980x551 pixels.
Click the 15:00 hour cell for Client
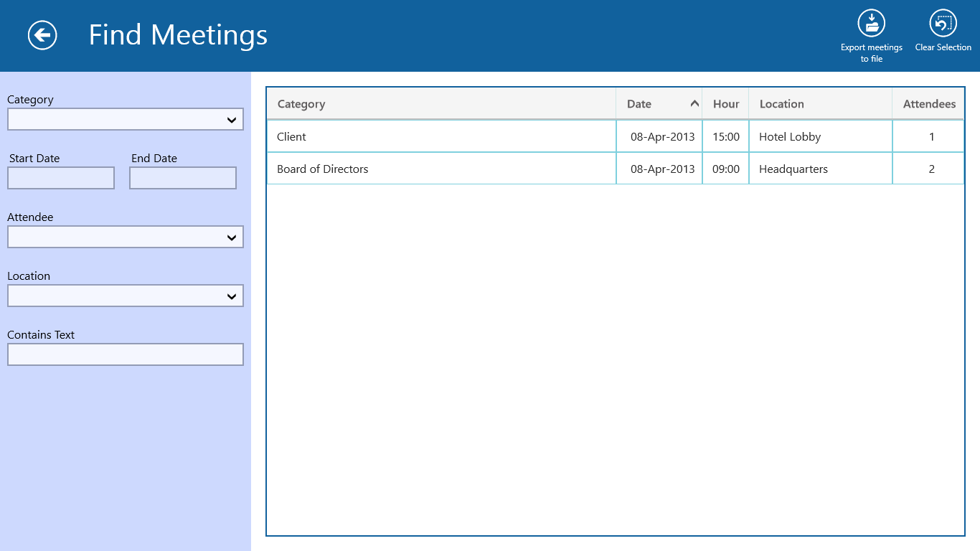(725, 136)
